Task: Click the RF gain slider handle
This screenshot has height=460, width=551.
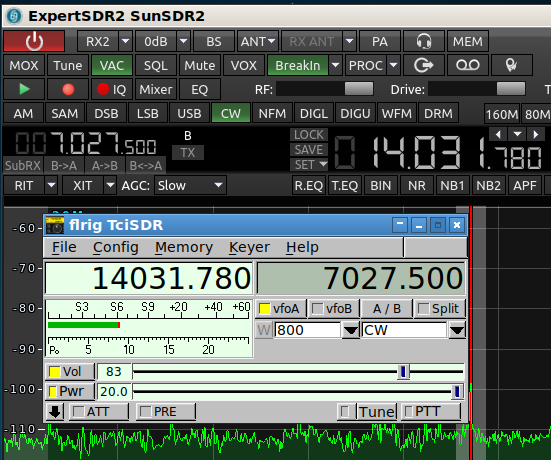Action: pos(359,89)
